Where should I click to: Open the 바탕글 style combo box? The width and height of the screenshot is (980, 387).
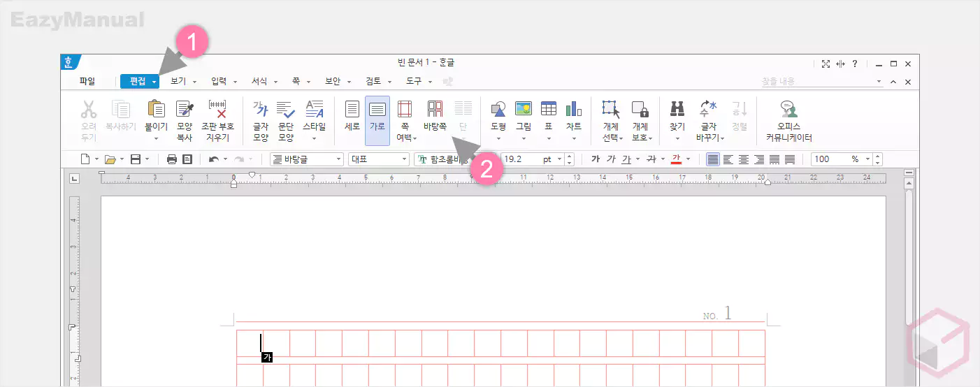[307, 159]
